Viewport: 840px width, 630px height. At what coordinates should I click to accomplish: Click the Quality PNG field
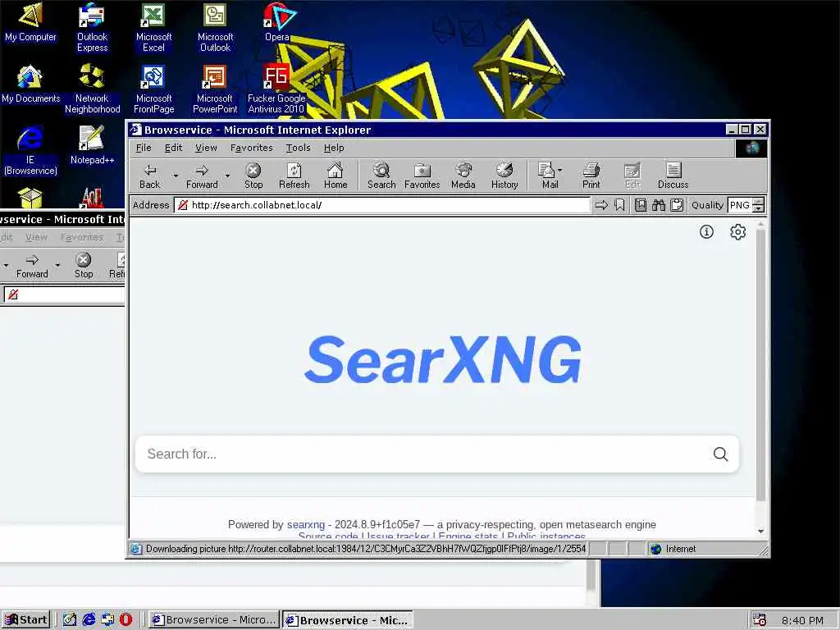pyautogui.click(x=740, y=205)
